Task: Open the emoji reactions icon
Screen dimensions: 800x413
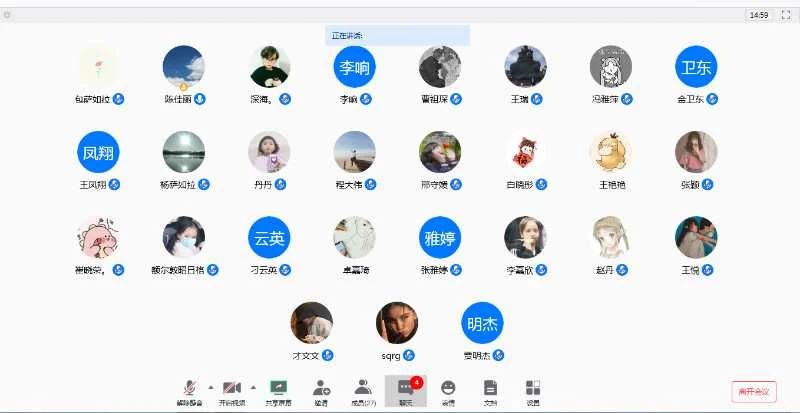Action: pos(448,390)
